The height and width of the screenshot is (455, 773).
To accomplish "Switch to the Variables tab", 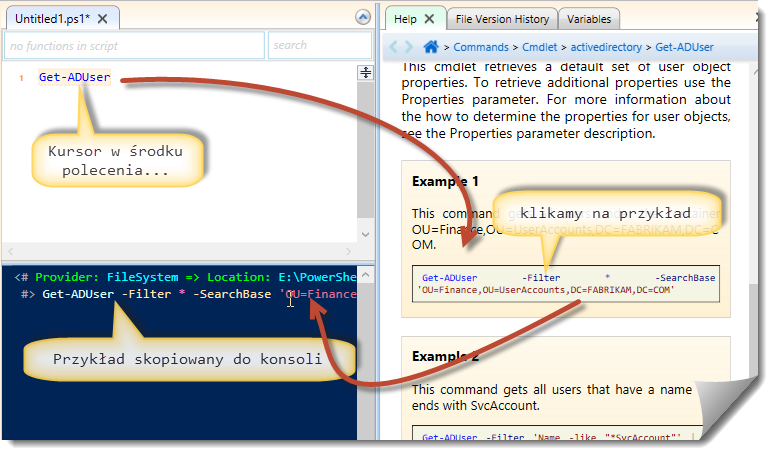I will point(589,19).
